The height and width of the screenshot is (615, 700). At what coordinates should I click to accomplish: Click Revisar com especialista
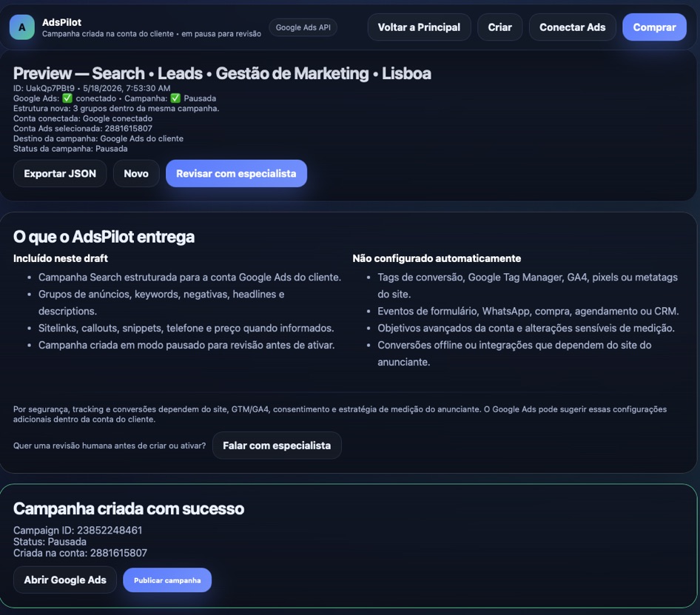[x=236, y=173]
